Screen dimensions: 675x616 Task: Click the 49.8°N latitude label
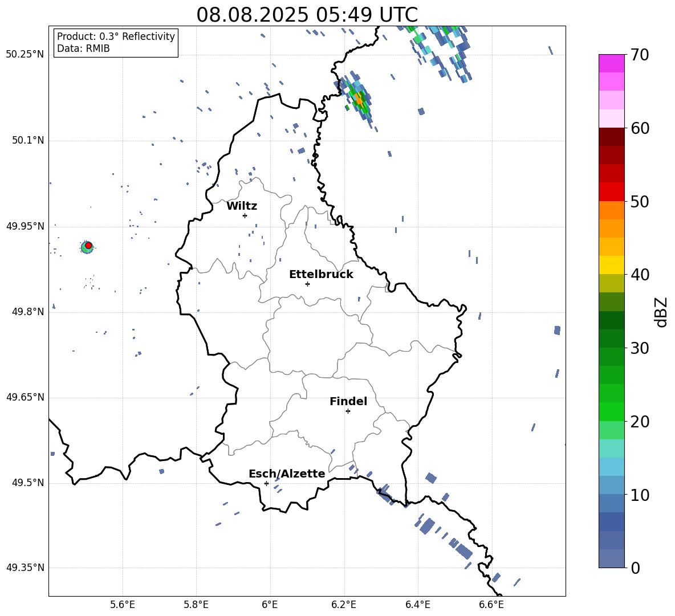click(28, 312)
